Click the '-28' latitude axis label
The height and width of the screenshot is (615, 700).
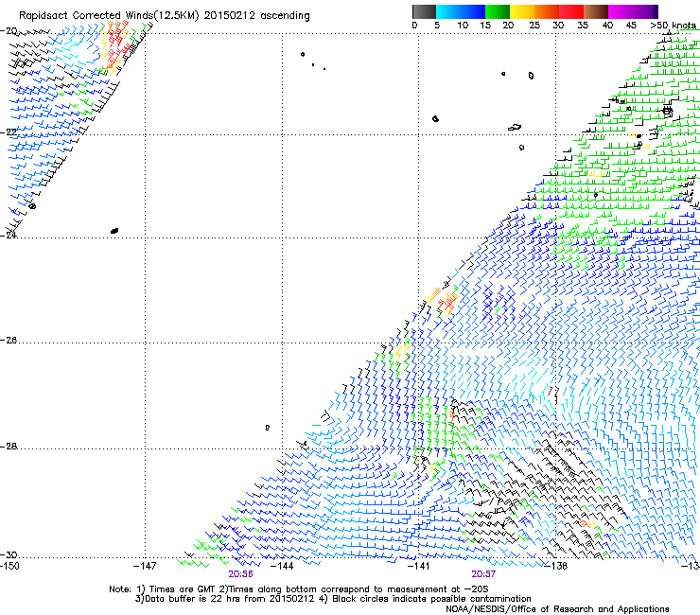tap(9, 447)
